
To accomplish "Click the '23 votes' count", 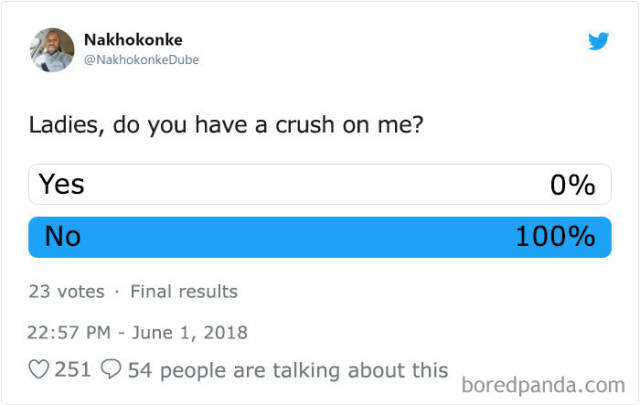I will [67, 292].
